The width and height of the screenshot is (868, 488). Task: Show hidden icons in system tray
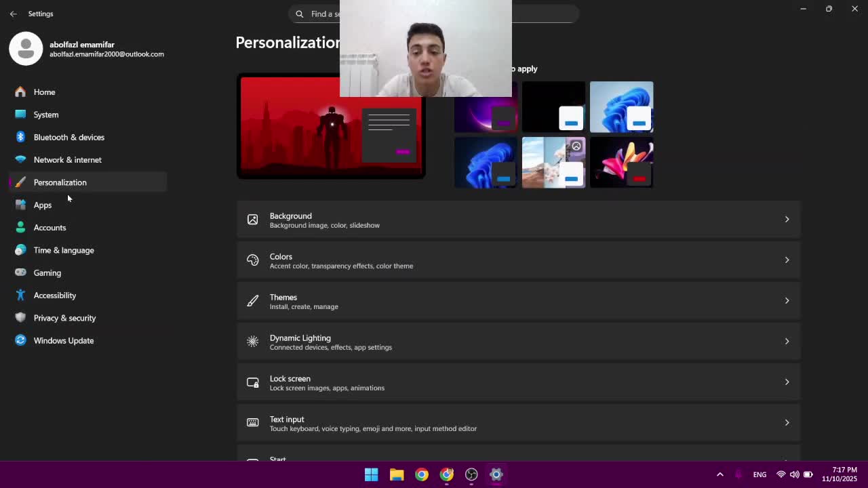pyautogui.click(x=720, y=474)
